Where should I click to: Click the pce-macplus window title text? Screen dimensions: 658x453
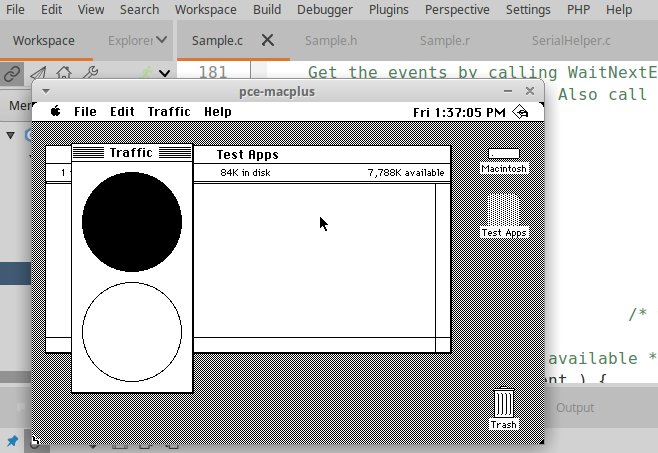pyautogui.click(x=277, y=92)
